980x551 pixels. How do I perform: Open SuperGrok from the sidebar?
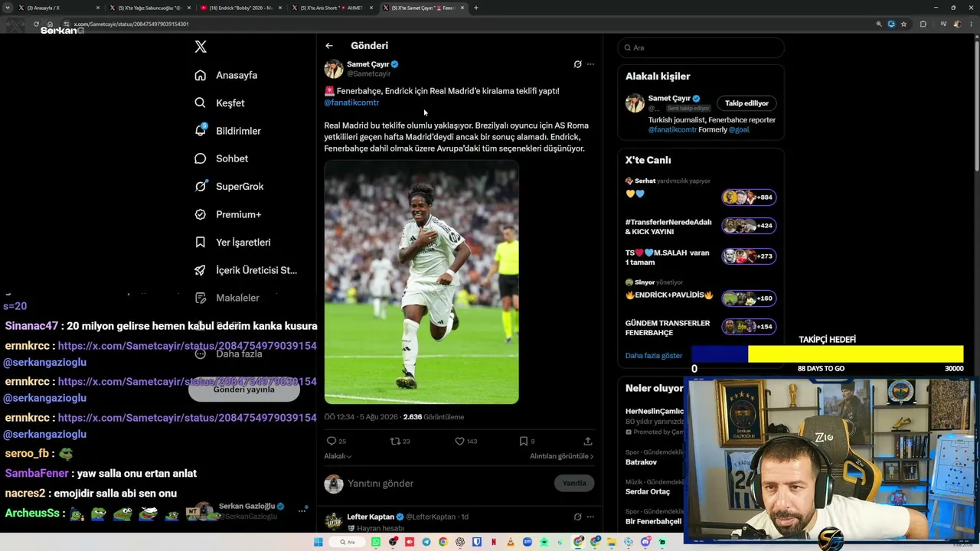tap(229, 186)
